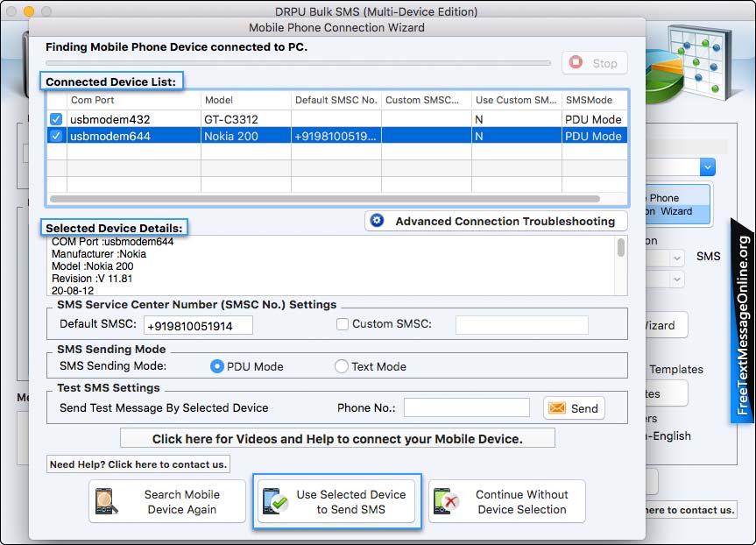Select the PDU Mode radio button
The width and height of the screenshot is (756, 545).
pos(217,366)
